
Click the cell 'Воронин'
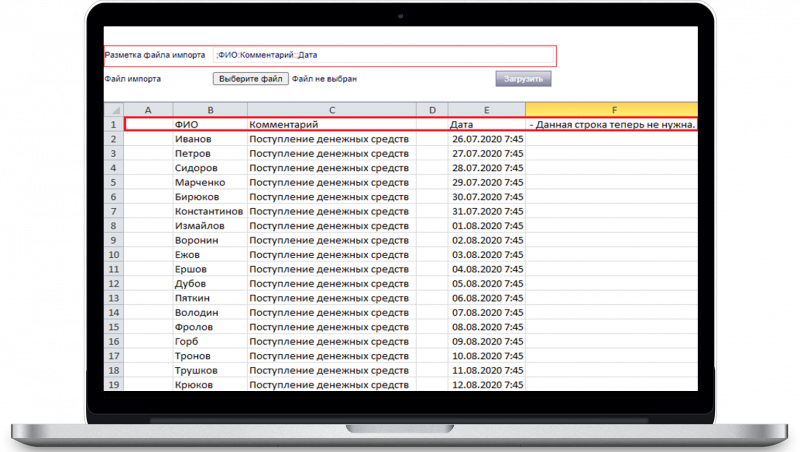(210, 240)
